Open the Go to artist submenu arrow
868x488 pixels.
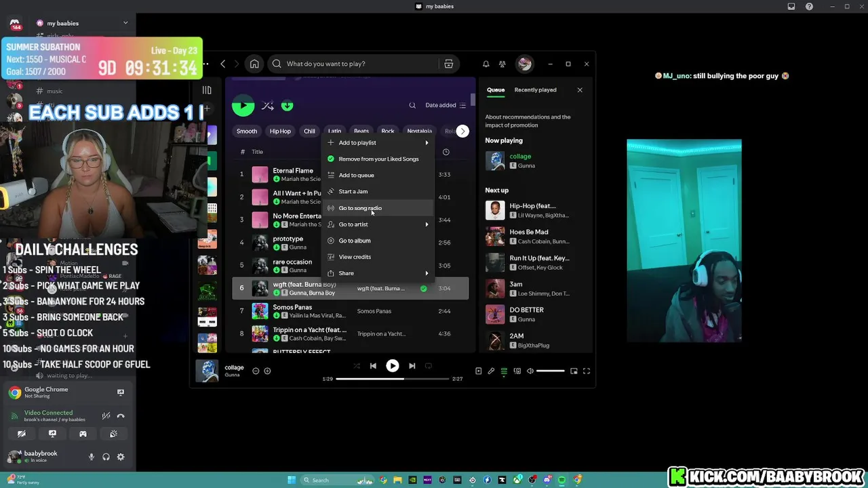point(427,224)
